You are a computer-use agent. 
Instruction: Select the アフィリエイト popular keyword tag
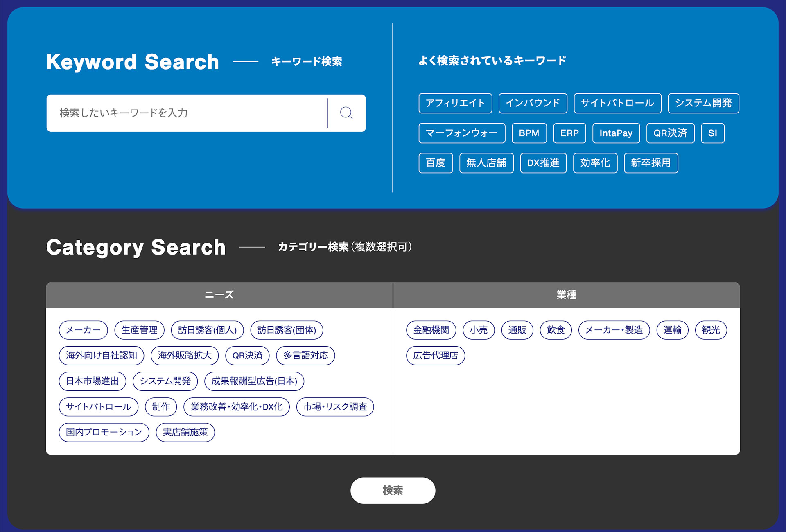pos(455,103)
